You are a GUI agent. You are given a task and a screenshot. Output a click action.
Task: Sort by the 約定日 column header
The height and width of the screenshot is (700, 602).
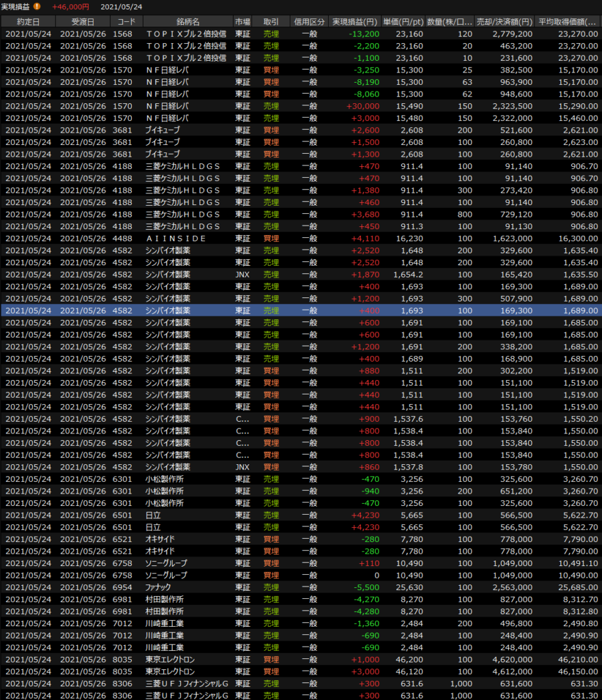click(x=27, y=21)
